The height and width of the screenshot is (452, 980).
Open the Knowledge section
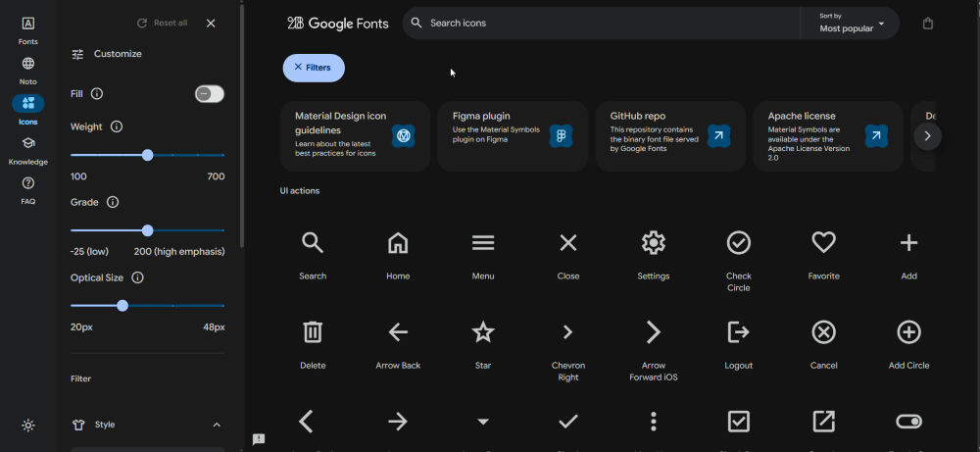tap(28, 151)
